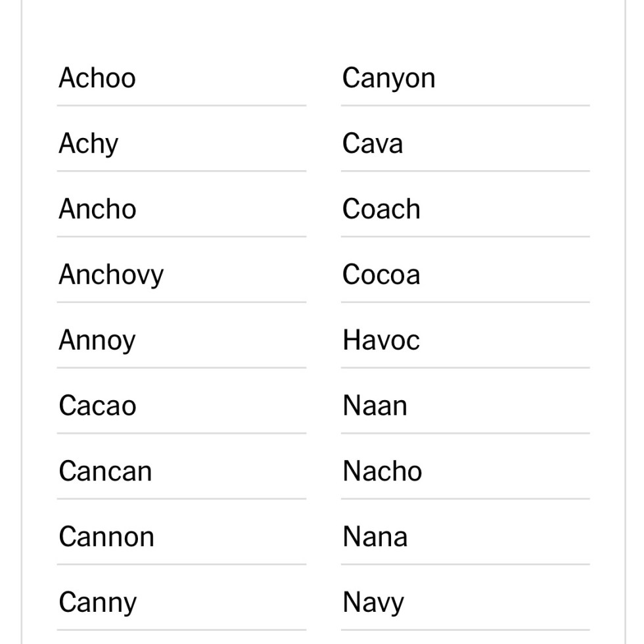Click the word Achoo
This screenshot has height=644, width=644.
tap(97, 78)
